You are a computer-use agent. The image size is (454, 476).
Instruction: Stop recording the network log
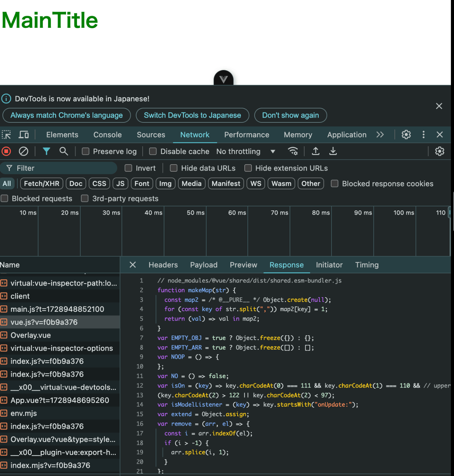6,151
